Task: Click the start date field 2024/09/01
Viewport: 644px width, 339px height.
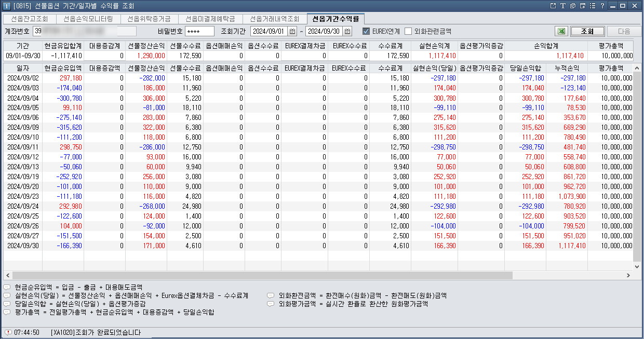Action: tap(270, 31)
